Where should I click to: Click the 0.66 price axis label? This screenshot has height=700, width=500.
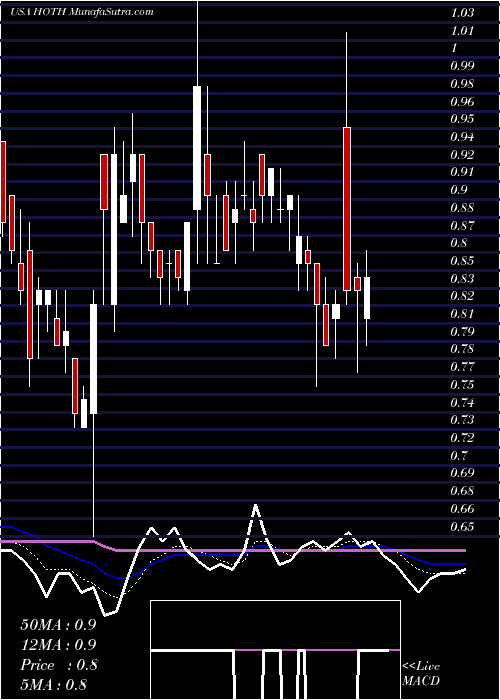tap(462, 509)
